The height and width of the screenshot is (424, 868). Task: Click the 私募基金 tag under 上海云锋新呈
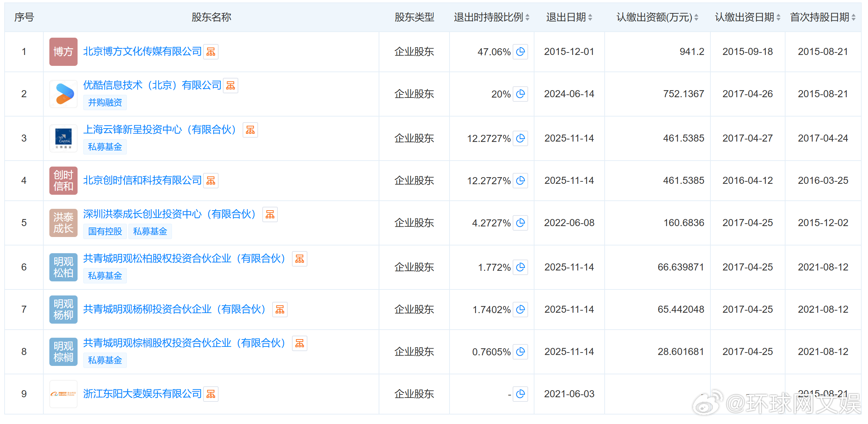[x=105, y=146]
